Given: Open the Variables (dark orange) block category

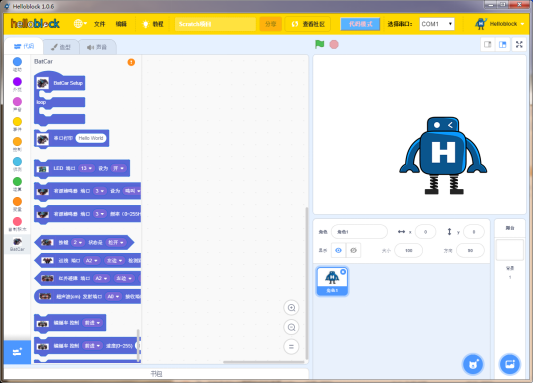Looking at the screenshot, I should coord(17,204).
